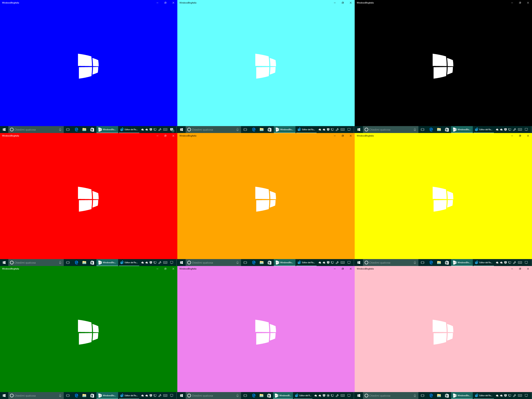Open touch keyboard icon under yellow window

(520, 263)
